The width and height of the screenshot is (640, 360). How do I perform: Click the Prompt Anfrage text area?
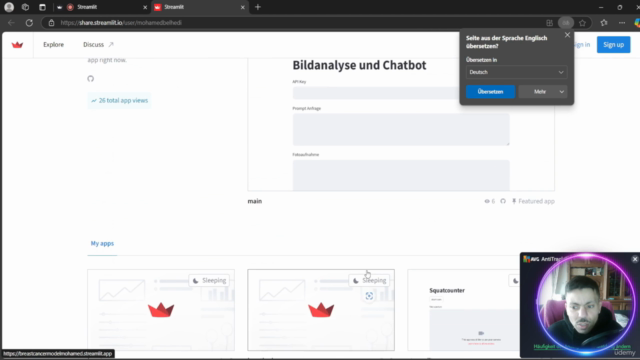[x=401, y=129]
